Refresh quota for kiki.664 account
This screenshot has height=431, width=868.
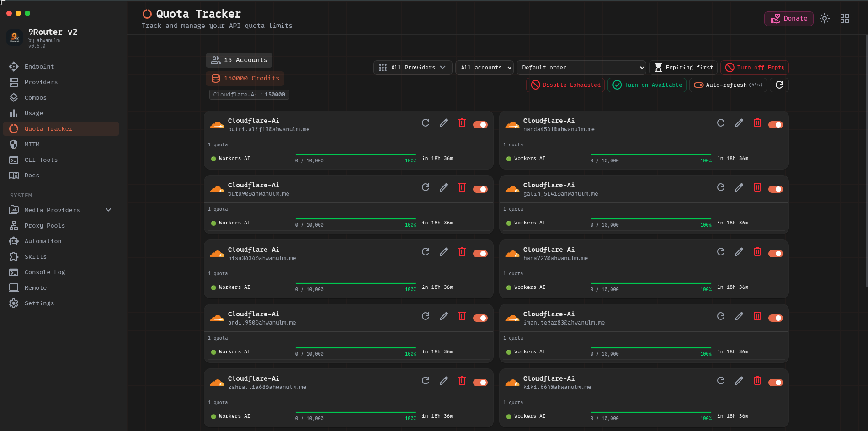tap(721, 381)
